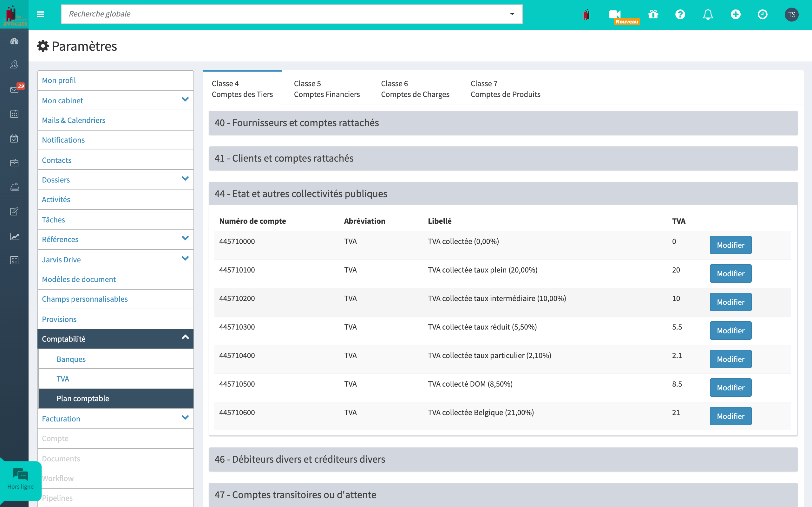Image resolution: width=812 pixels, height=507 pixels.
Task: Toggle the Jarvis Drive section
Action: click(185, 259)
